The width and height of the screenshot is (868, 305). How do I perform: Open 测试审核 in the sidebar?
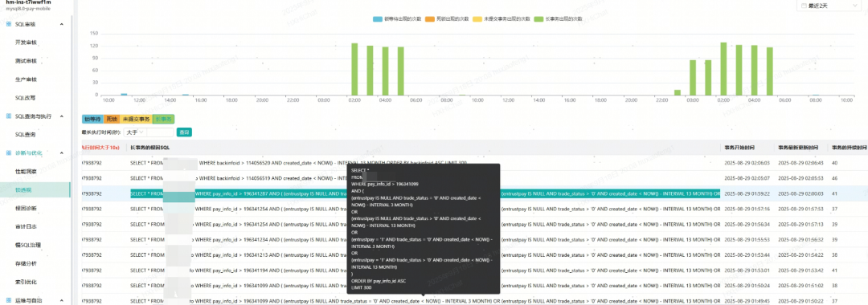pyautogui.click(x=26, y=61)
